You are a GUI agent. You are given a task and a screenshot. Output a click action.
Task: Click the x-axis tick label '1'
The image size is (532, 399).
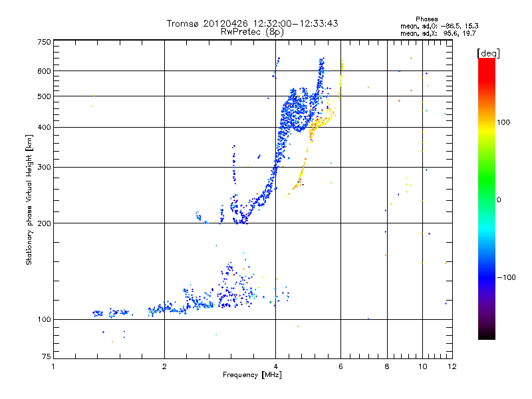[54, 367]
